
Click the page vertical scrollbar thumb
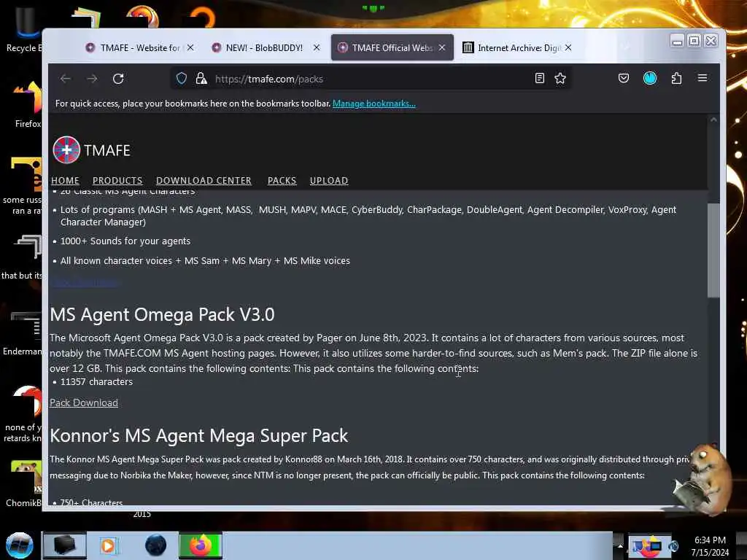(713, 250)
